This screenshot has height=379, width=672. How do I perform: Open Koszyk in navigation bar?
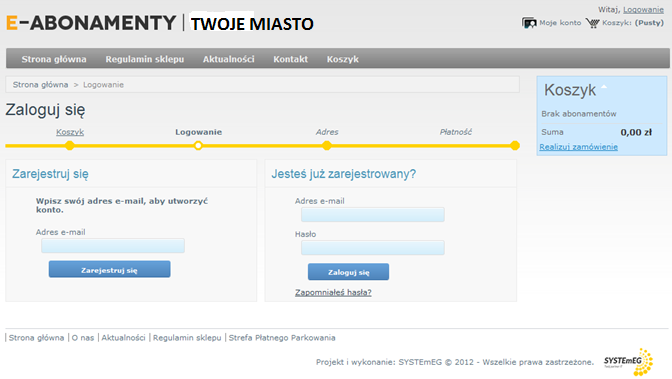click(343, 59)
